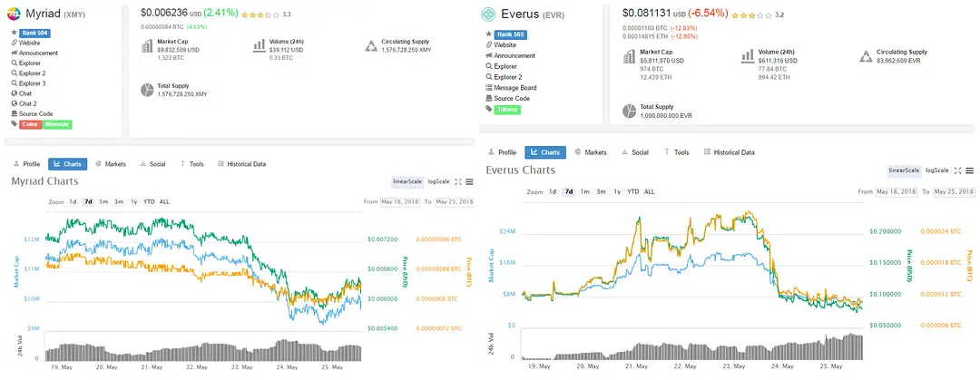Set Myriad chart zoom to 1d
Image resolution: width=980 pixels, height=380 pixels.
pos(73,202)
